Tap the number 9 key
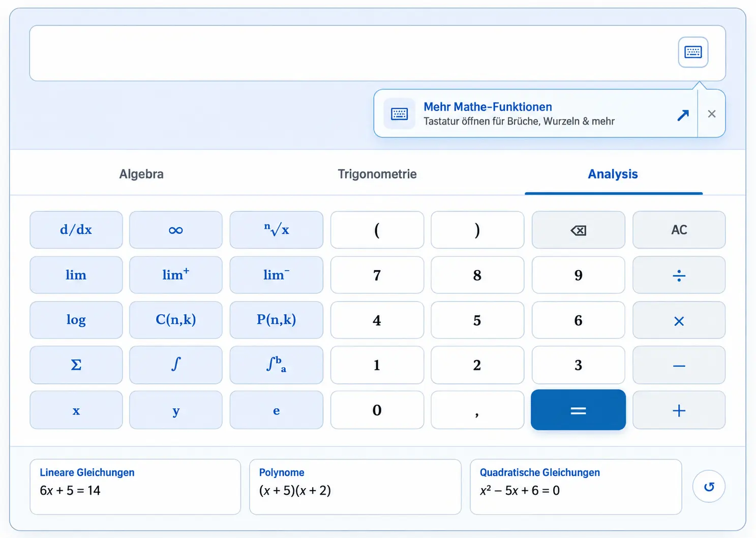 579,275
